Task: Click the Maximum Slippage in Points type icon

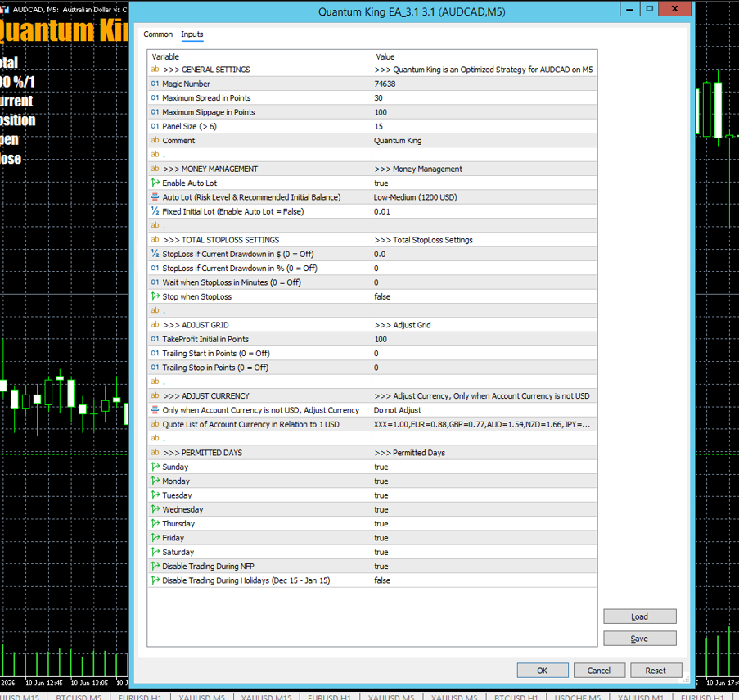Action: [155, 112]
